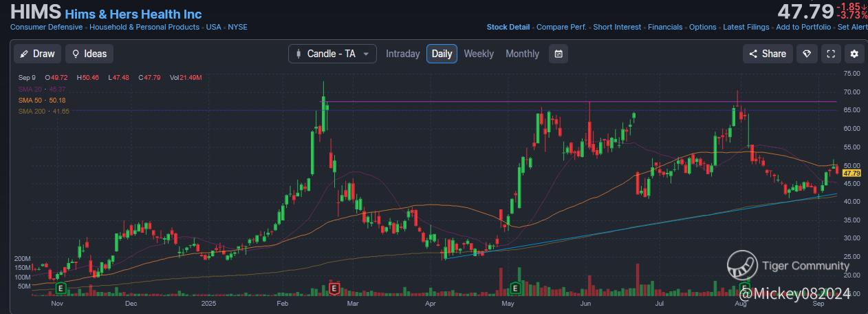The width and height of the screenshot is (868, 314).
Task: Click the SMA 50 indicator label
Action: [x=42, y=101]
